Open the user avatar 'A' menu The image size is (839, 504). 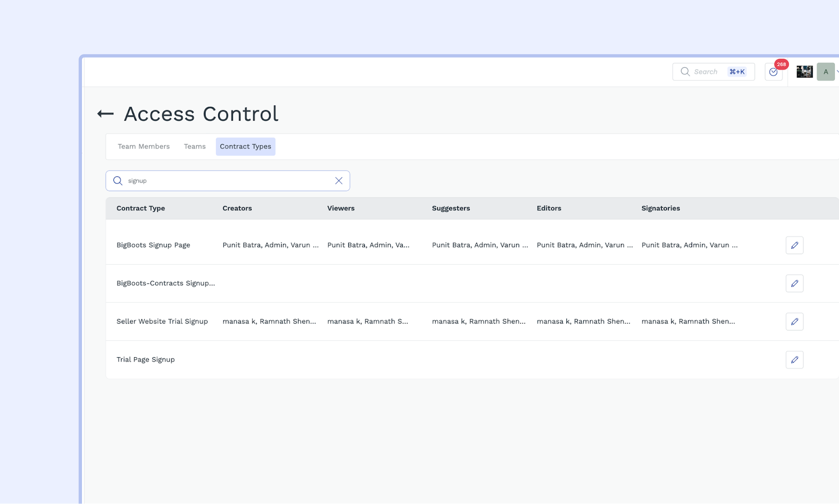(826, 72)
